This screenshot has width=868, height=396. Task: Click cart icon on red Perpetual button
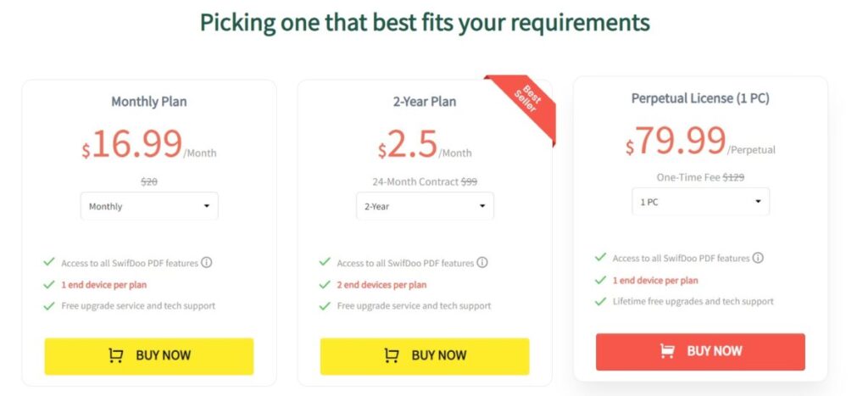tap(667, 350)
